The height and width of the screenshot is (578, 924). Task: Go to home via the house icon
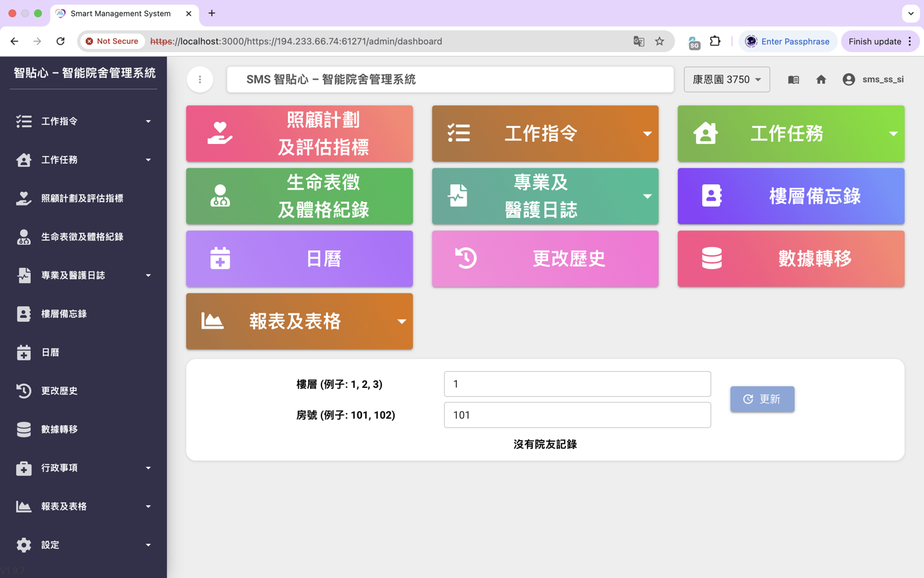pyautogui.click(x=821, y=80)
